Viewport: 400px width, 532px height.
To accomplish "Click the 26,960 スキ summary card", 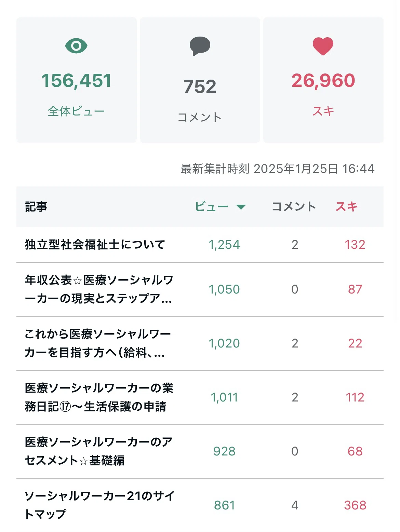I will pos(323,80).
